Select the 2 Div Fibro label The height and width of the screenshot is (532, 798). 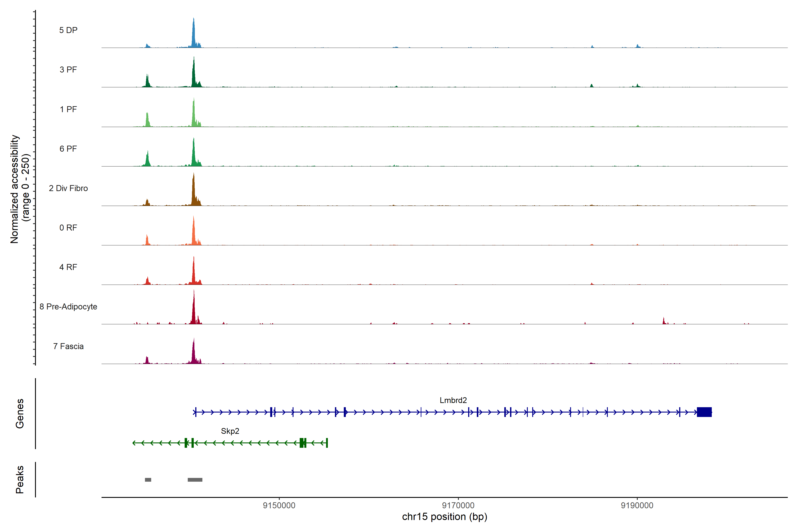[x=68, y=188]
